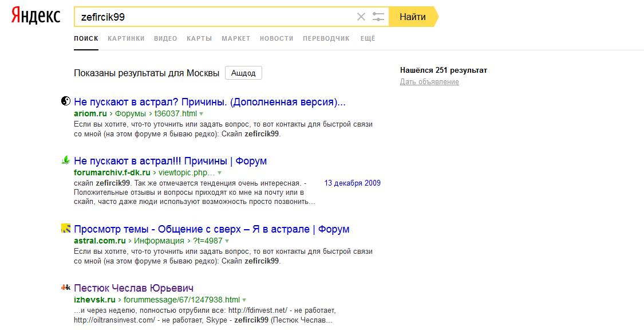This screenshot has width=644, height=334.
Task: Click the text Показаны результаты для Москвы
Action: (x=147, y=73)
